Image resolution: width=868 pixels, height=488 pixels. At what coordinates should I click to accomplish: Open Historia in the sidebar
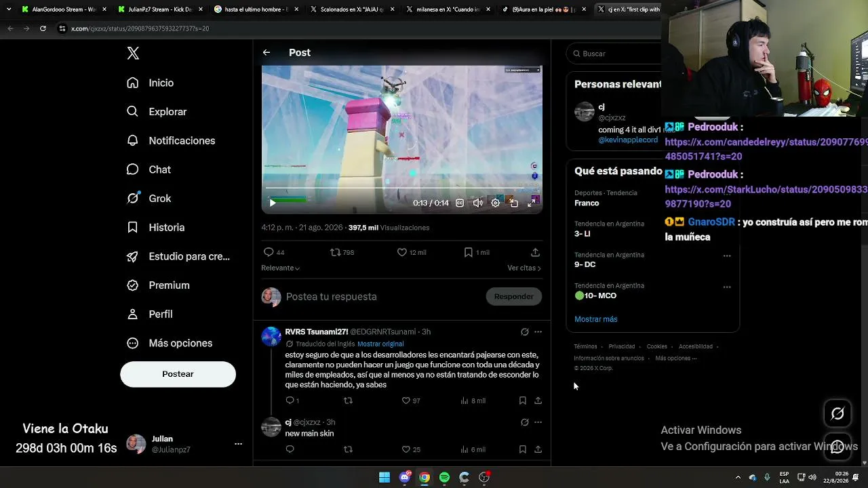click(155, 228)
